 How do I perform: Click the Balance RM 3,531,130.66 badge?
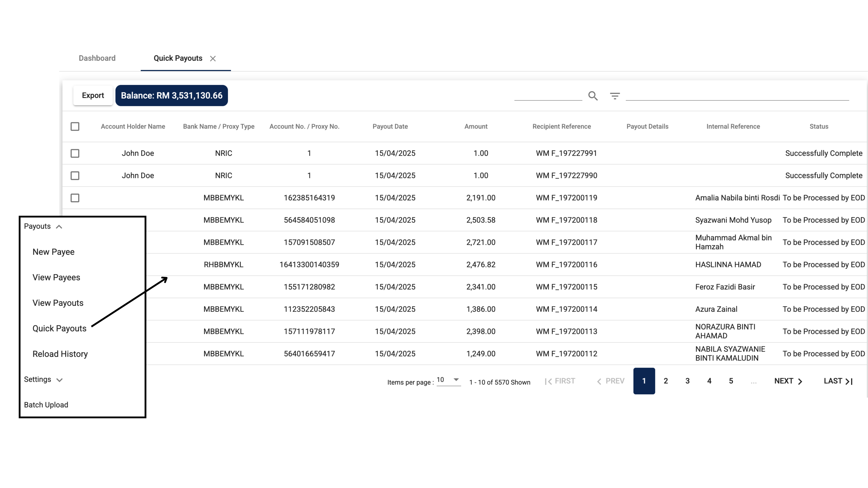pyautogui.click(x=172, y=95)
